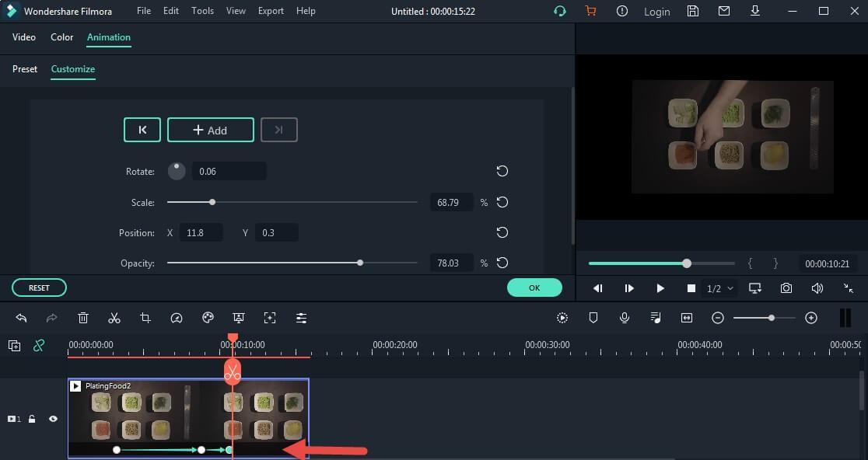
Task: Click the Scale percentage input field
Action: coord(451,202)
